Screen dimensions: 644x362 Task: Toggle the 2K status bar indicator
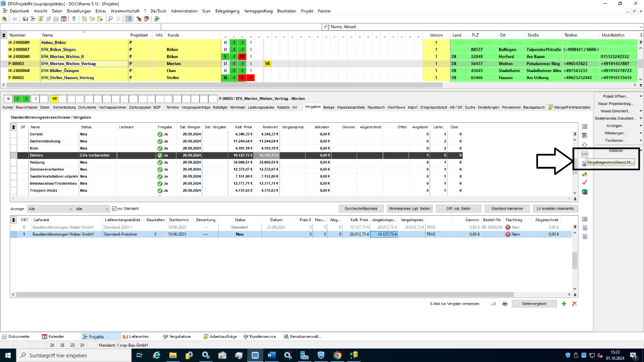pos(52,345)
